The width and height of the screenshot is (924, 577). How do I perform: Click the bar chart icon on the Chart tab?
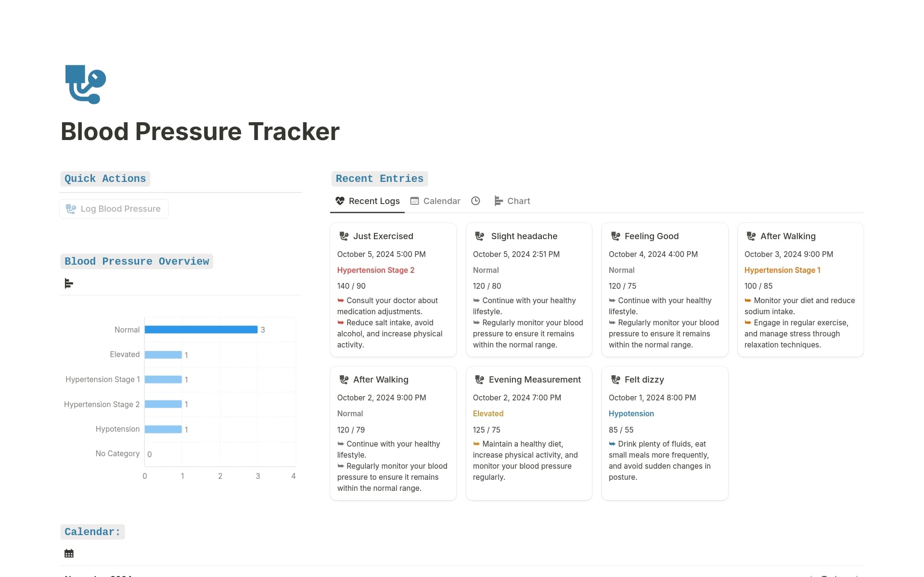(x=498, y=201)
